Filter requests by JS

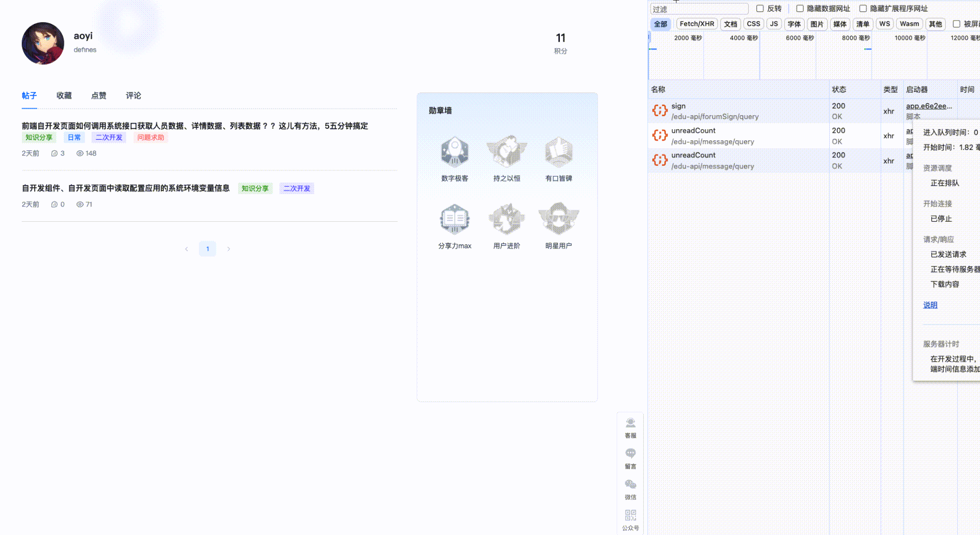click(x=774, y=24)
